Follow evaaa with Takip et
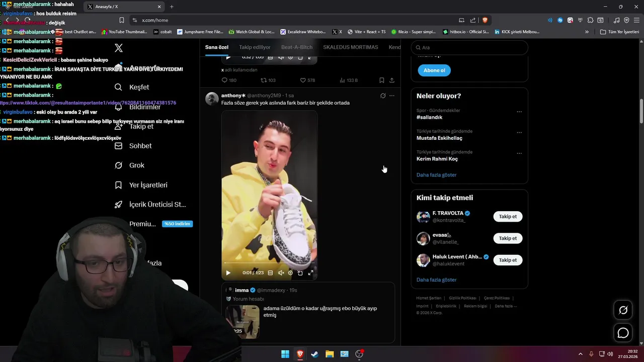The width and height of the screenshot is (644, 362). [x=508, y=238]
